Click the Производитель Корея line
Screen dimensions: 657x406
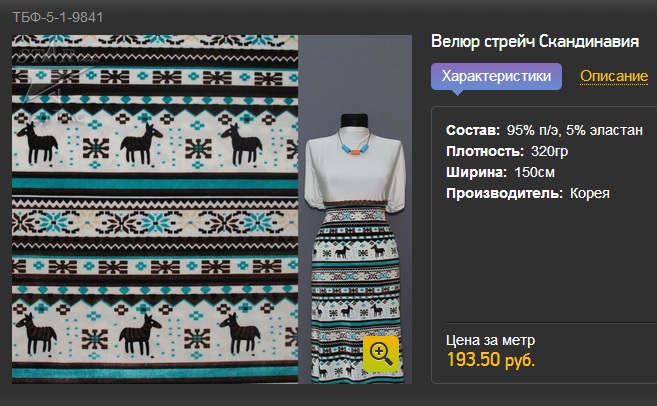(x=528, y=193)
